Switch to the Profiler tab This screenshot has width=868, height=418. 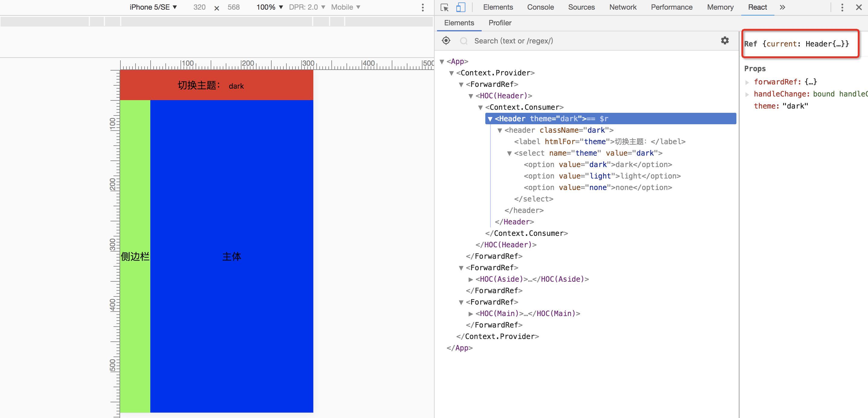500,23
